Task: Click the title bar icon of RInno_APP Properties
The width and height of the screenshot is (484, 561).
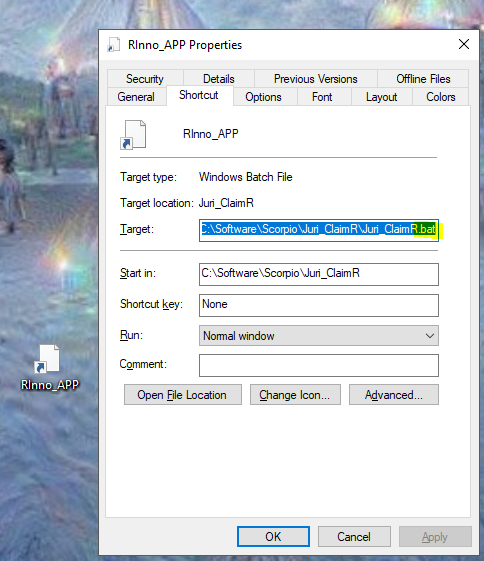Action: [114, 45]
